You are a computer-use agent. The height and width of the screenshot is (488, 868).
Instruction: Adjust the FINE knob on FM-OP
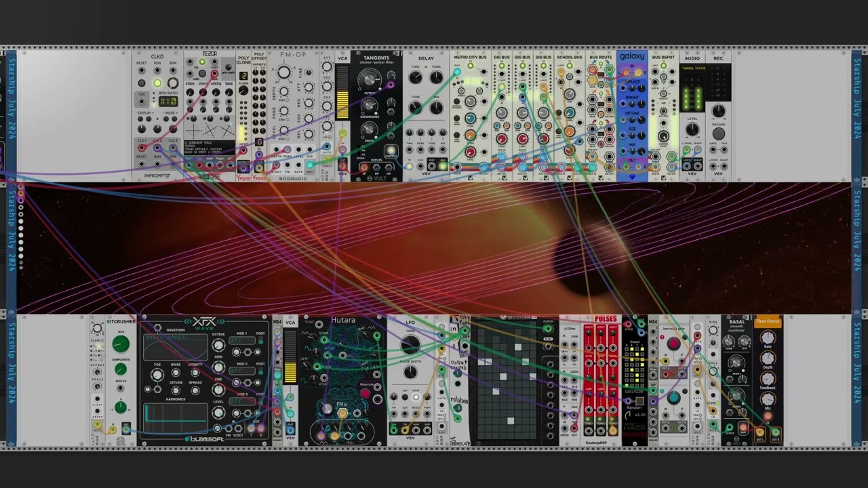[309, 73]
